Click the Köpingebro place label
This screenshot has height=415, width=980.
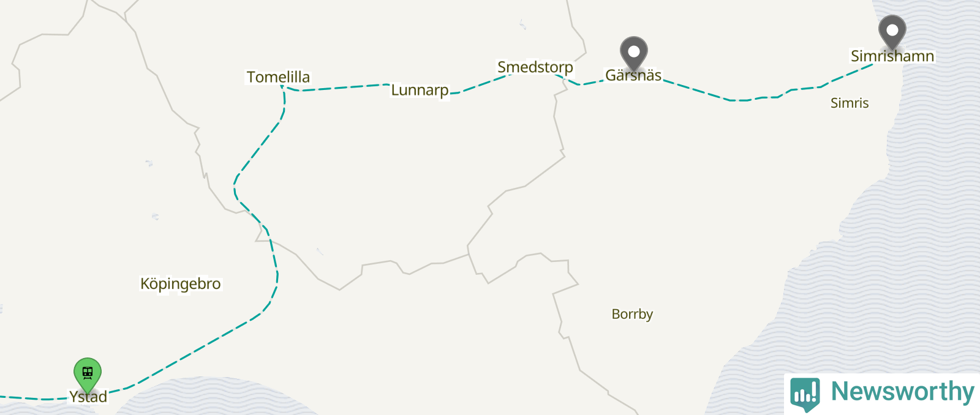click(x=181, y=284)
